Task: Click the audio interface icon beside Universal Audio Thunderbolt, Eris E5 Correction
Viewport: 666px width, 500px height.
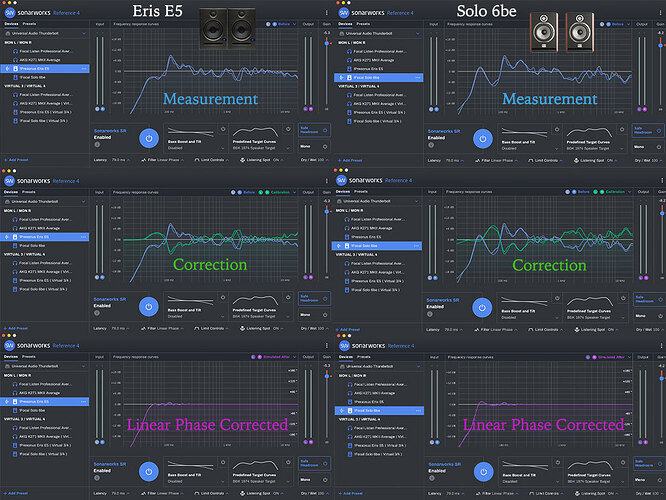Action: 7,201
